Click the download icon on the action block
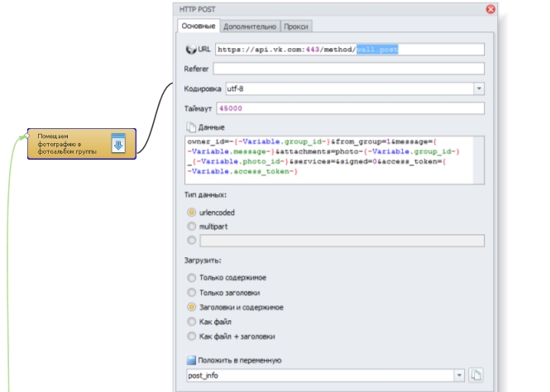Screen dimensions: 550x392 pyautogui.click(x=118, y=144)
